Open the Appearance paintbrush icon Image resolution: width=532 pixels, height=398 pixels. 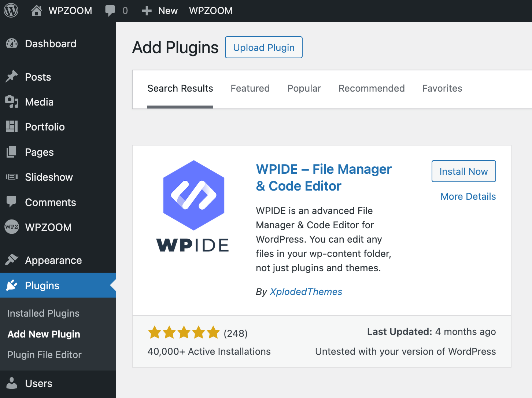(12, 260)
